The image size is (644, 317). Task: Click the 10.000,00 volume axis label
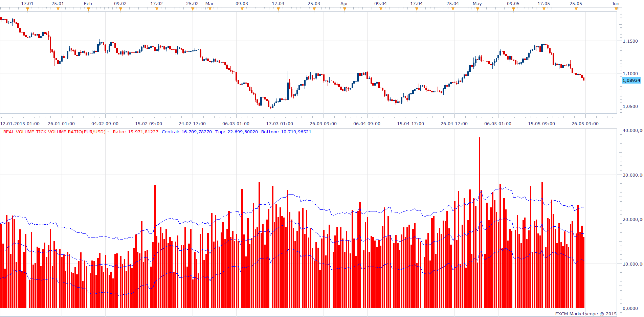click(633, 264)
